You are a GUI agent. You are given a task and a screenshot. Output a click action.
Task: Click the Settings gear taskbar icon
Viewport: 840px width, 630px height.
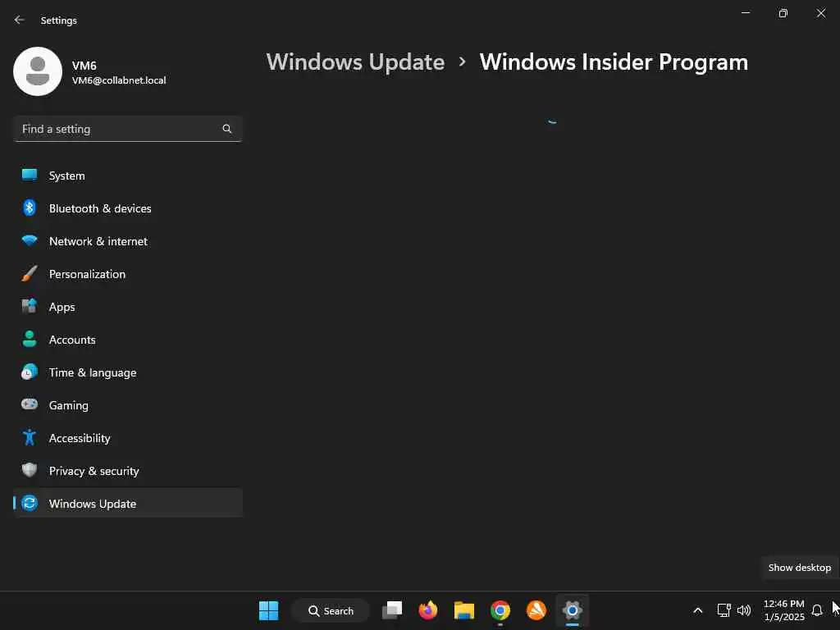(x=572, y=610)
